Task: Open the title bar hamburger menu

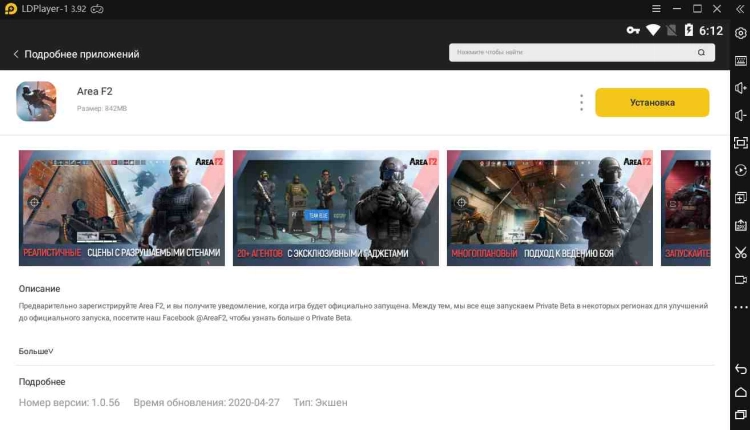Action: click(x=655, y=8)
